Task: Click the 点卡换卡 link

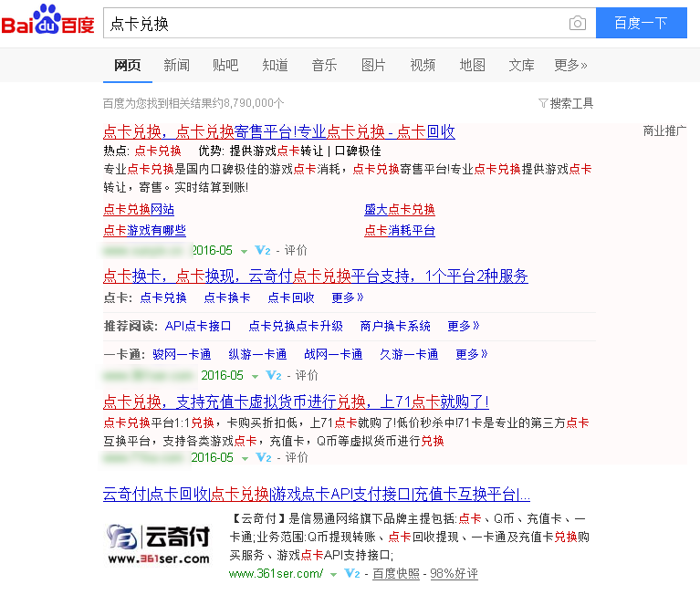Action: 227,297
